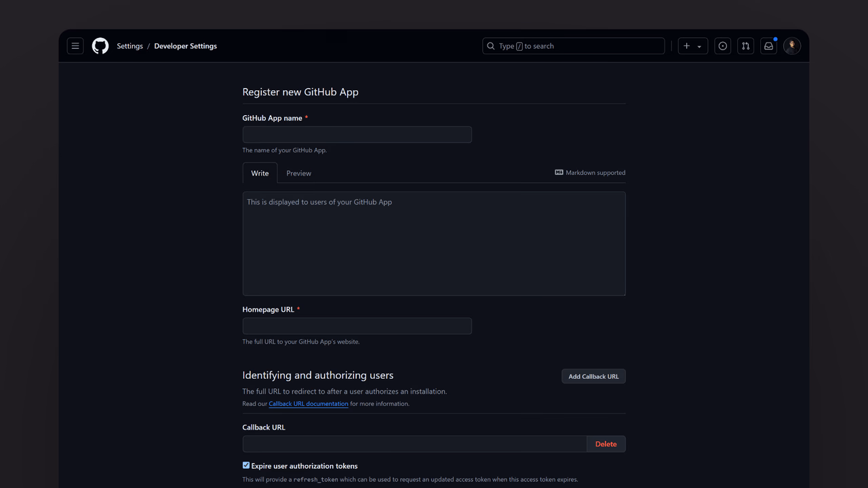
Task: Open the issues icon in header
Action: 723,46
